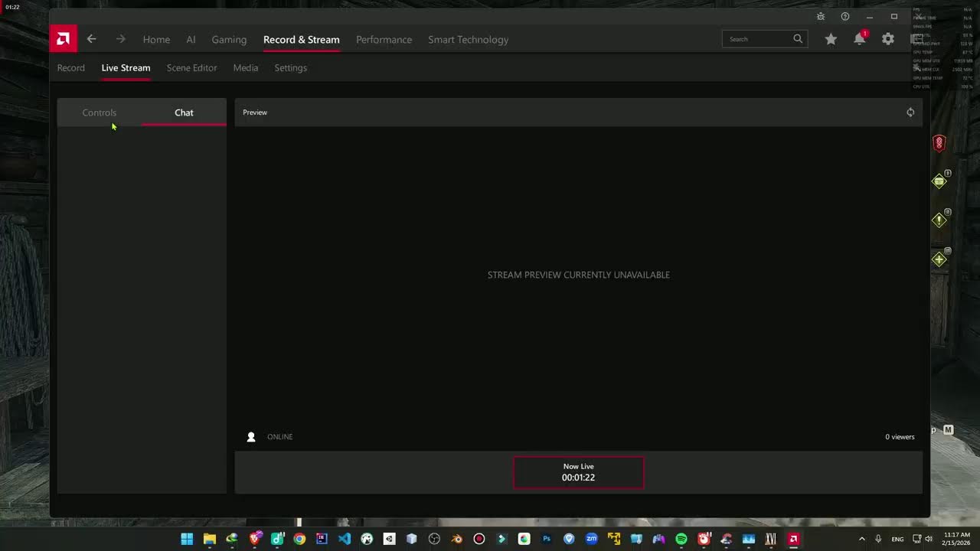Open the Gaming tab

pos(229,40)
